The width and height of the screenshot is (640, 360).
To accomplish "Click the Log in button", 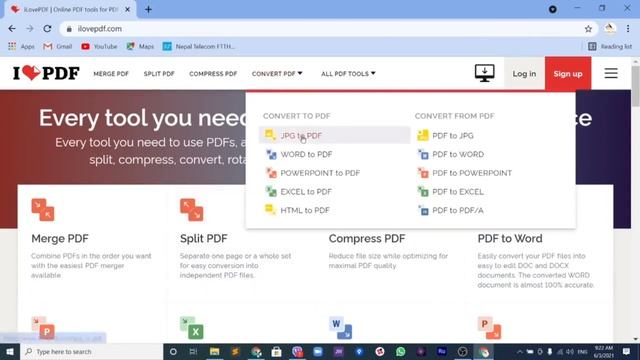I will pyautogui.click(x=524, y=73).
